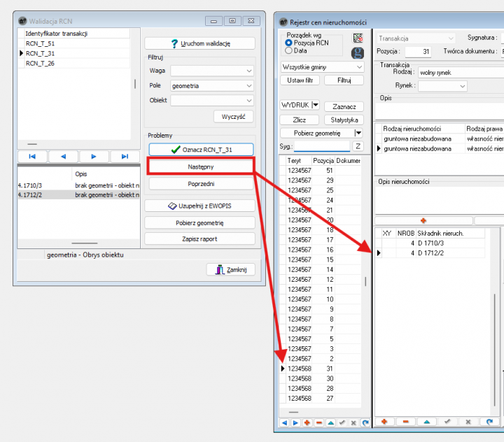
Task: Open the Wszystkie gminy dropdown
Action: tap(359, 67)
